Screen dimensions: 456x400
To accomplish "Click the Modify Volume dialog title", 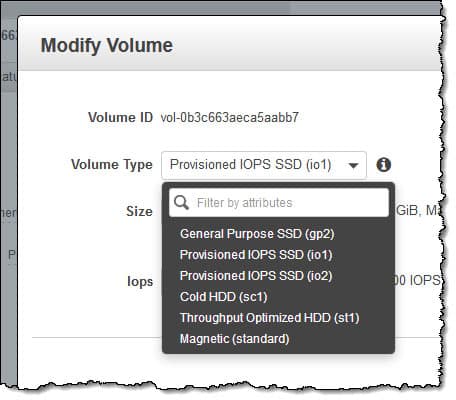I will pyautogui.click(x=107, y=46).
